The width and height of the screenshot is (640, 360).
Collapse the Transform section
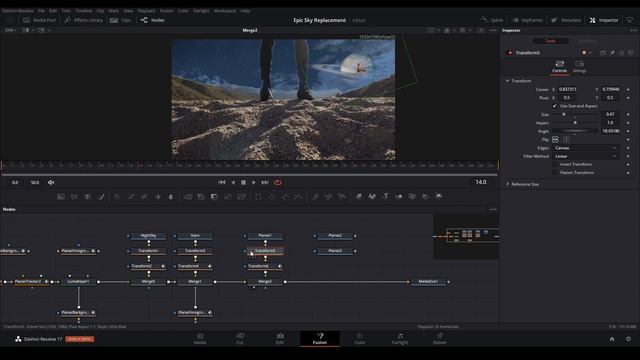[x=507, y=81]
